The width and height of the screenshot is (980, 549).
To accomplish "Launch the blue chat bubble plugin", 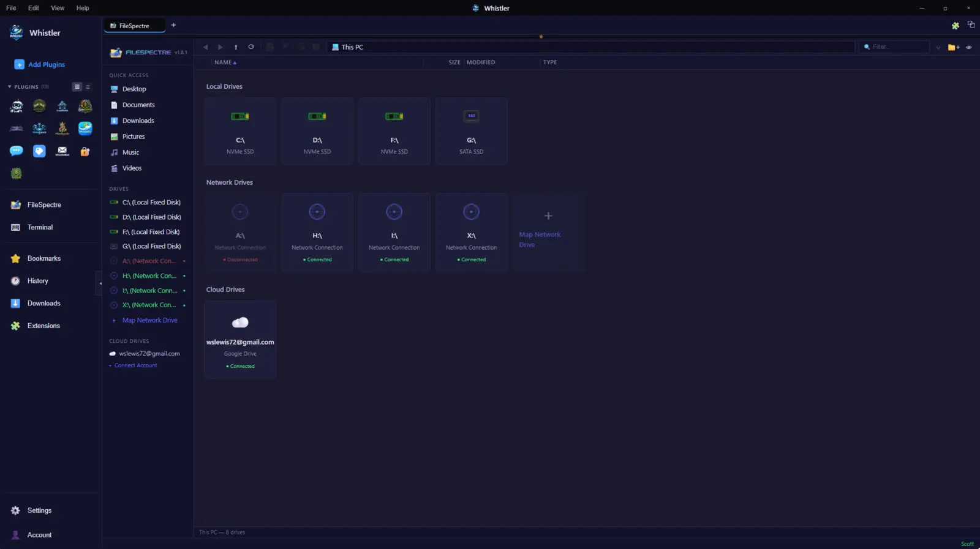I will point(17,151).
